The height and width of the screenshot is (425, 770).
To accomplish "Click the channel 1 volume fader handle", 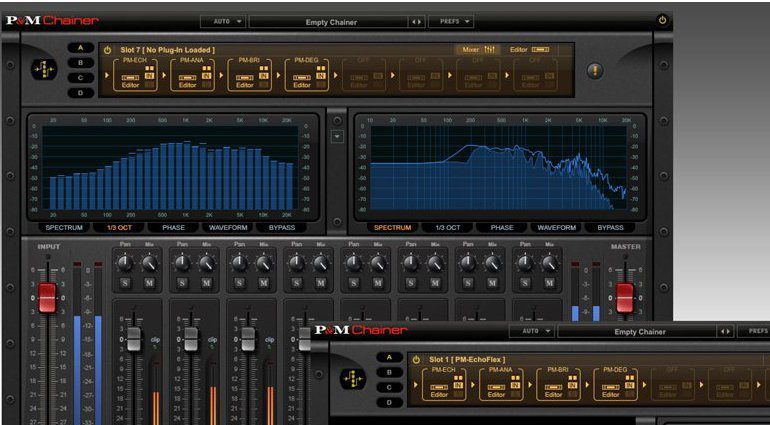I will pyautogui.click(x=134, y=339).
